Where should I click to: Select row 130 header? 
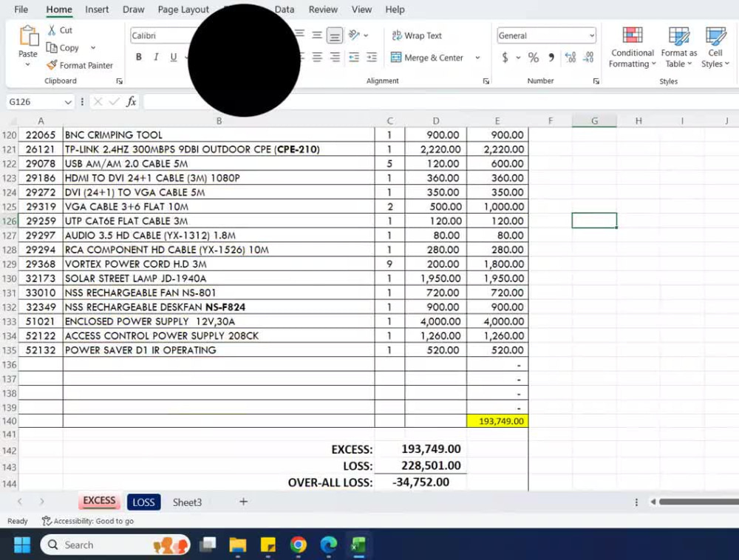[x=9, y=279]
